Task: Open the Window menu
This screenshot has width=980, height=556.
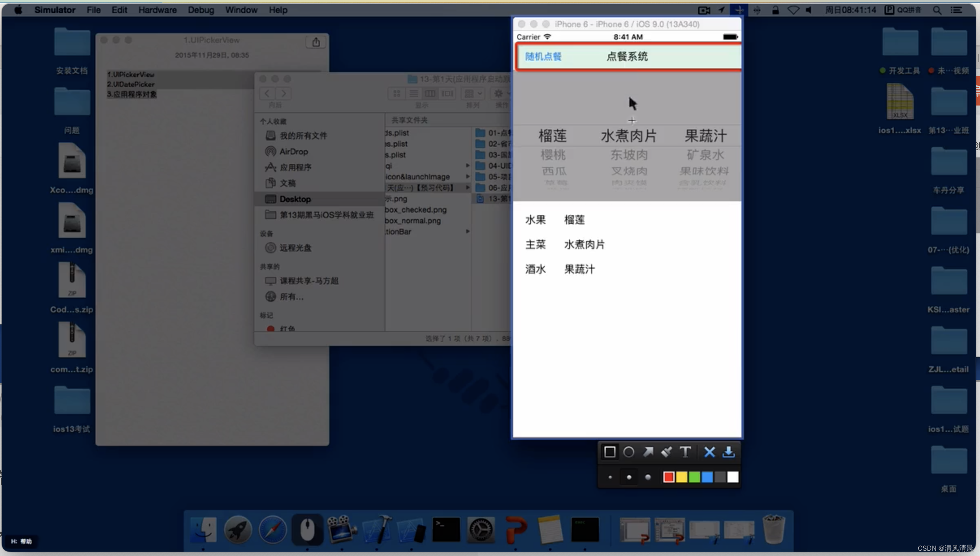Action: [241, 10]
